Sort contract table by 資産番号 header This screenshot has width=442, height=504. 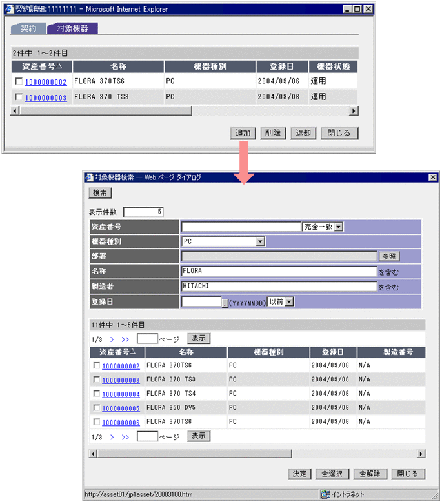pyautogui.click(x=42, y=66)
